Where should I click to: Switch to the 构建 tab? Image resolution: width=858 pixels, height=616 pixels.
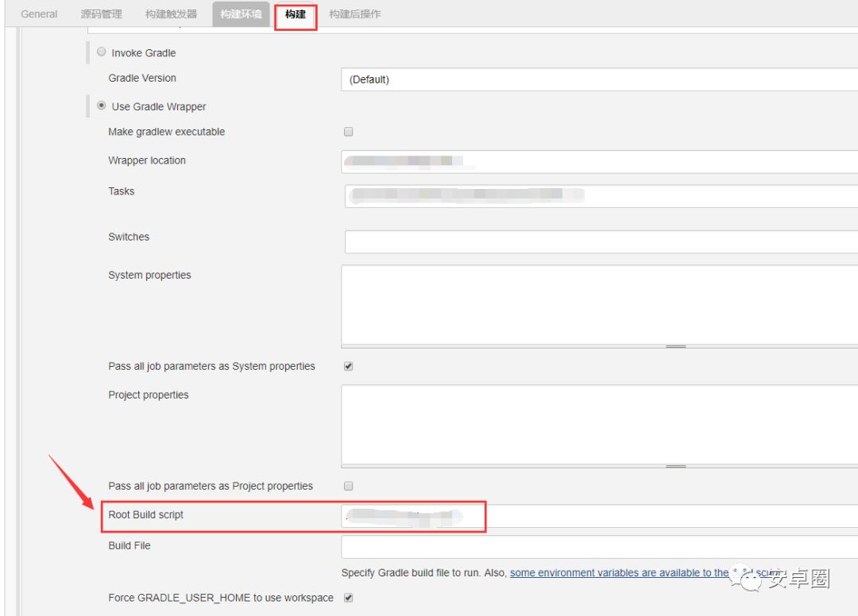(x=296, y=15)
